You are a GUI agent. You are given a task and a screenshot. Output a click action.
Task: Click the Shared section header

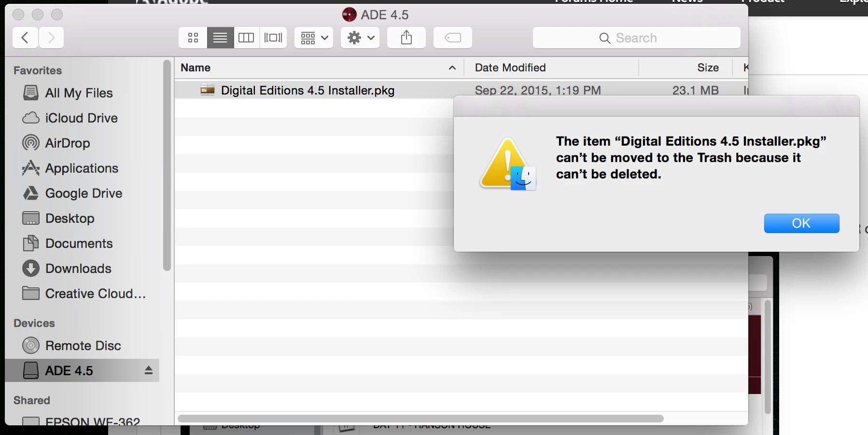pyautogui.click(x=32, y=400)
